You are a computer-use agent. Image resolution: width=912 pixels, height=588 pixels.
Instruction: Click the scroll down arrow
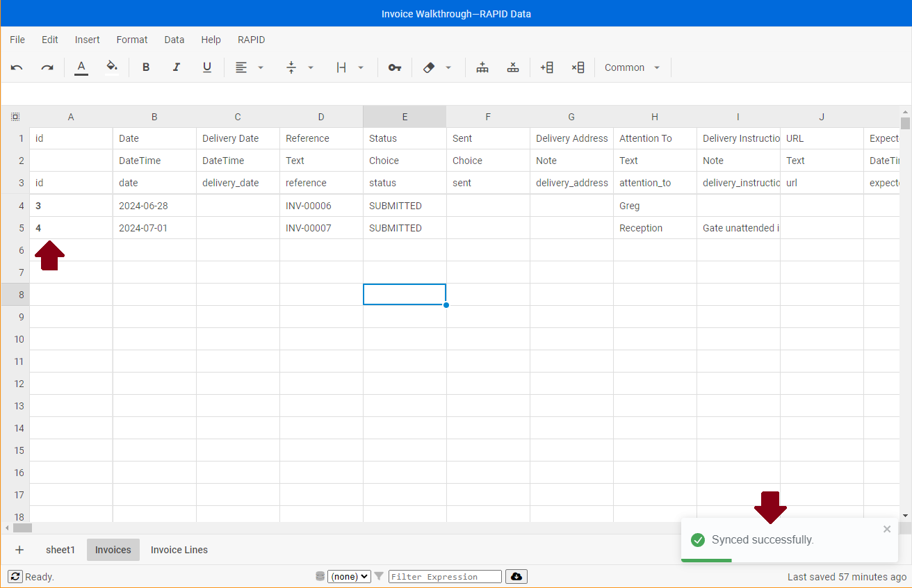(x=905, y=515)
